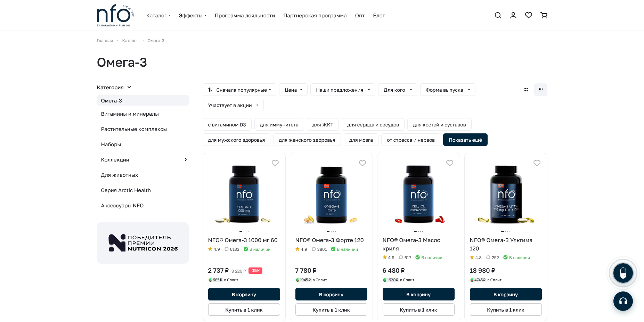
Task: Go to Каталог via breadcrumb
Action: pyautogui.click(x=130, y=41)
